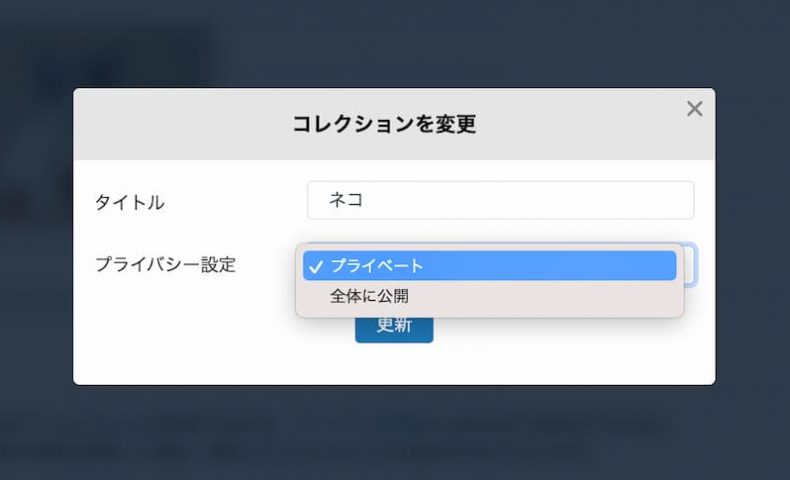Focus the タイトル input field
The width and height of the screenshot is (790, 480).
tap(500, 200)
